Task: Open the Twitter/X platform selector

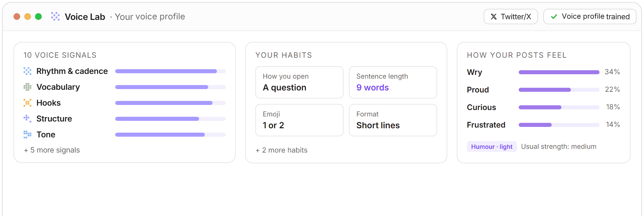Action: coord(511,17)
